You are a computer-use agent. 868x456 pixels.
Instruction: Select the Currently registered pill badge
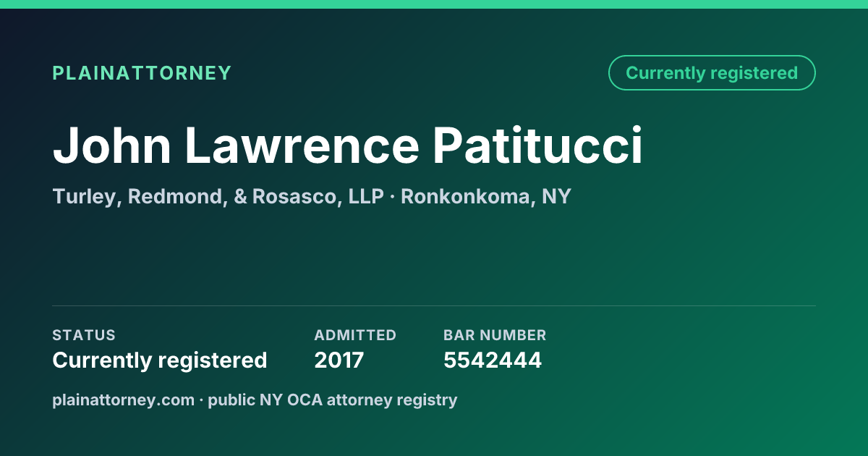click(x=712, y=73)
